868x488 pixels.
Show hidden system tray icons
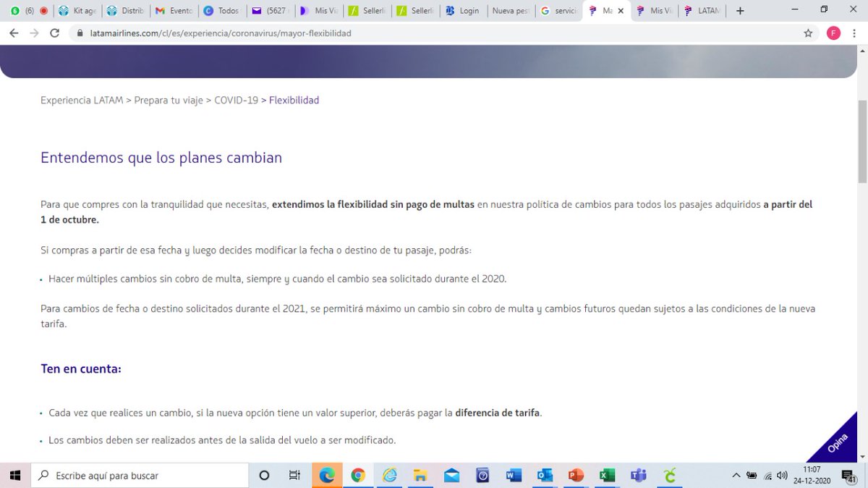[x=736, y=475]
